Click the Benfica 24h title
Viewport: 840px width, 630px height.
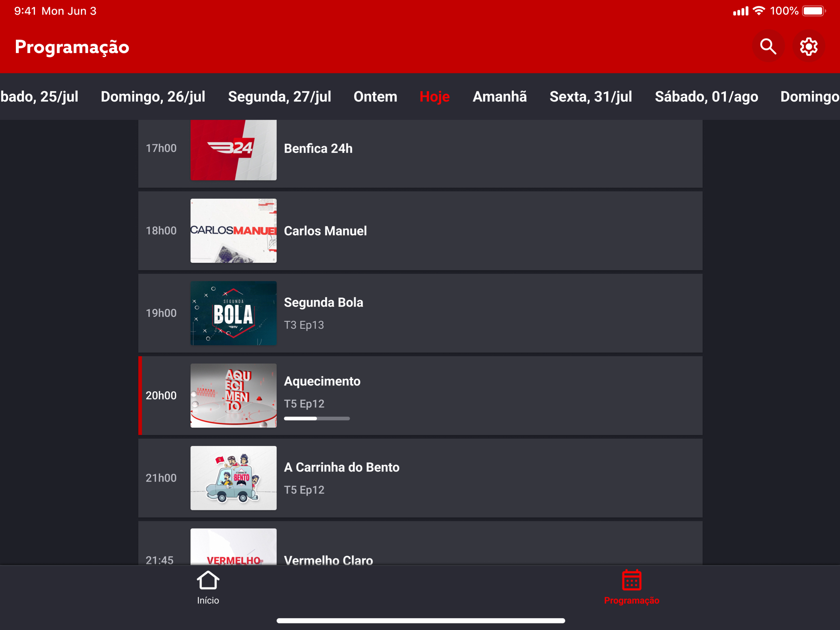[x=318, y=148]
